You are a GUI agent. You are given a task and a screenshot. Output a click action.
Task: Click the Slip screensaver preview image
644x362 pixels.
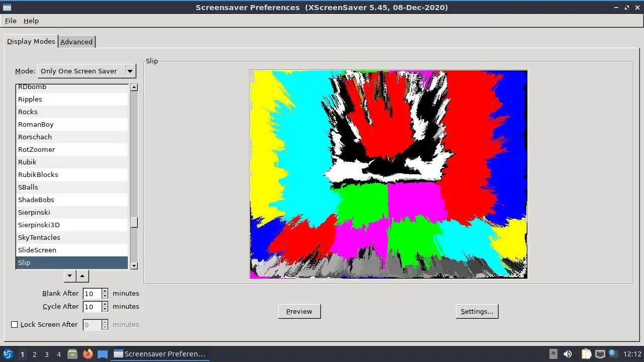[x=388, y=174]
